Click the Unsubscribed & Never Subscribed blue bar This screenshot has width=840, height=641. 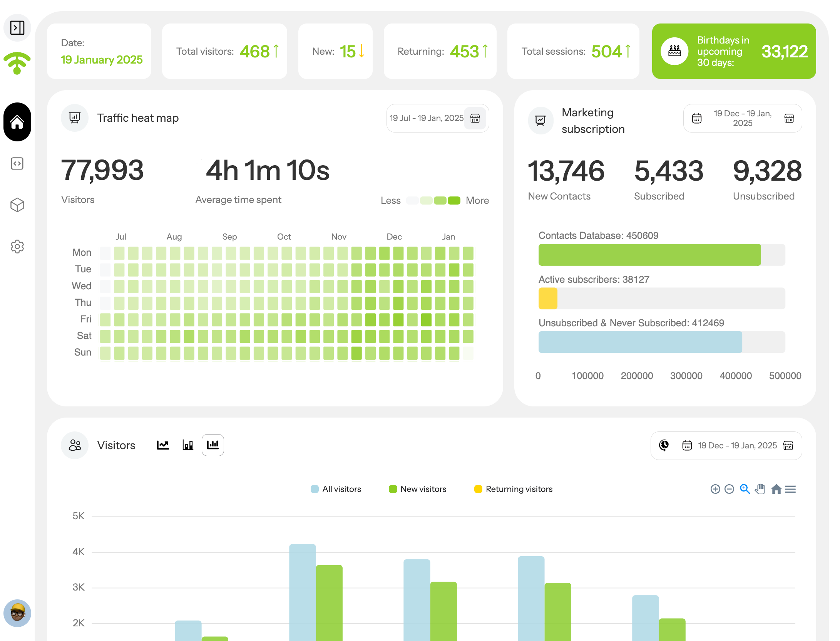pyautogui.click(x=640, y=342)
